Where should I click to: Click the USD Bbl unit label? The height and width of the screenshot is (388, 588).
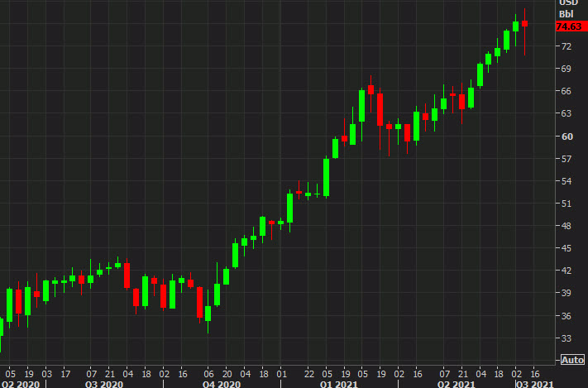click(x=565, y=9)
